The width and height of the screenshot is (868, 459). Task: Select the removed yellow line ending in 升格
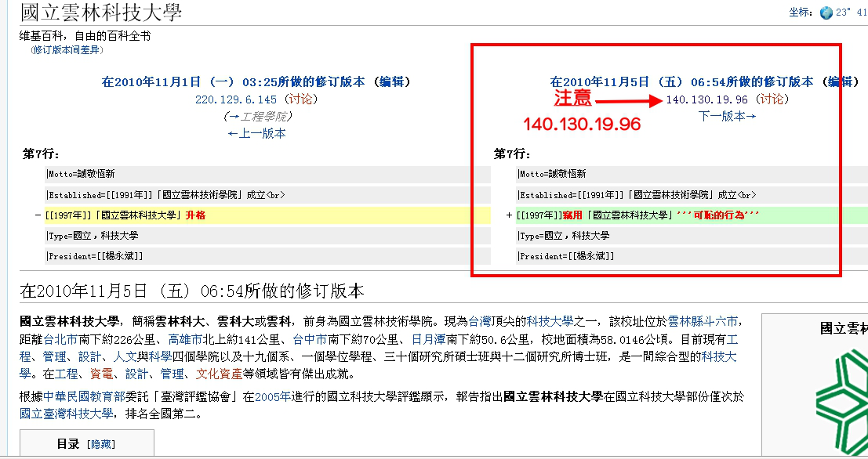point(267,215)
